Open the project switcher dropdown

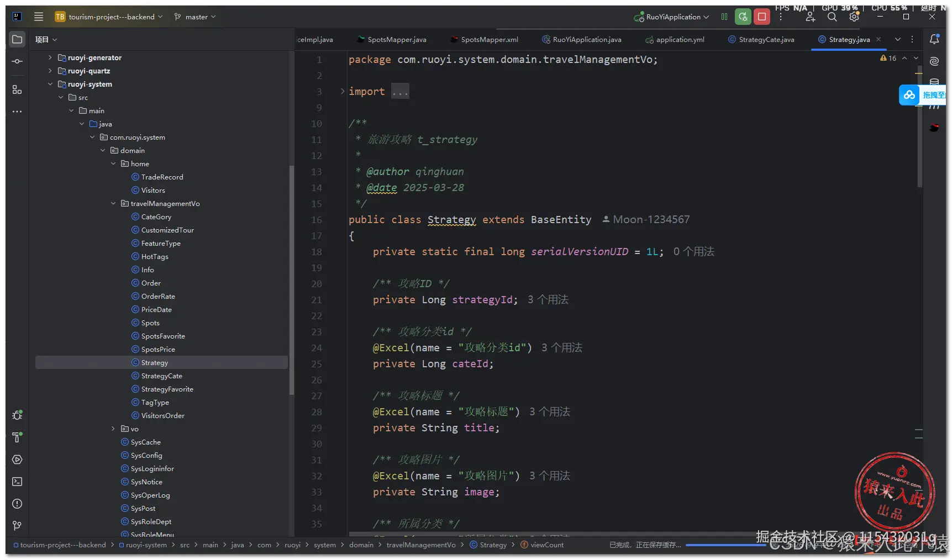[x=109, y=17]
